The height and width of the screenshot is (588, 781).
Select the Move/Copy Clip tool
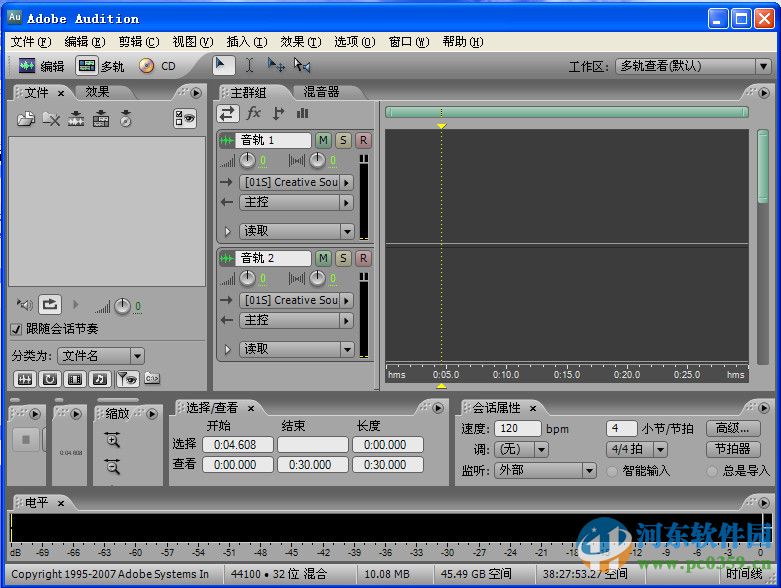[x=276, y=65]
